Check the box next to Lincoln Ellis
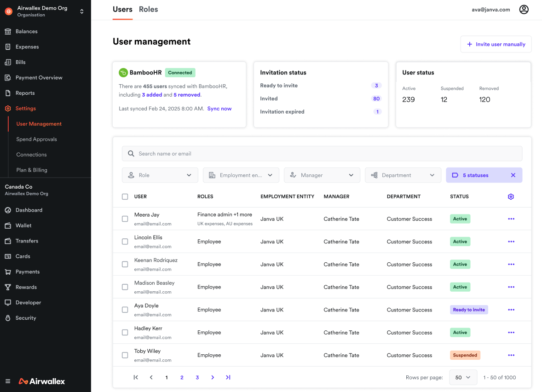The width and height of the screenshot is (542, 392). coord(125,242)
